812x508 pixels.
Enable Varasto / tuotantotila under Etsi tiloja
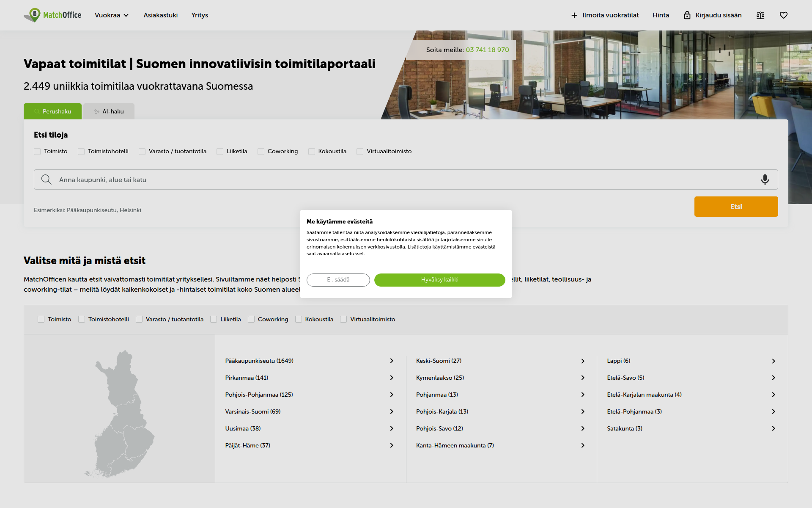click(x=142, y=152)
